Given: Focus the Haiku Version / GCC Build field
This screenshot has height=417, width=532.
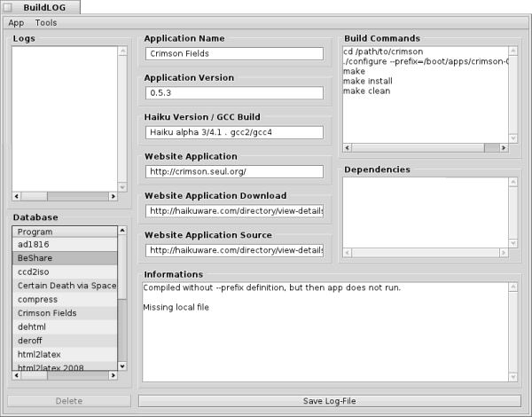Looking at the screenshot, I should tap(234, 132).
